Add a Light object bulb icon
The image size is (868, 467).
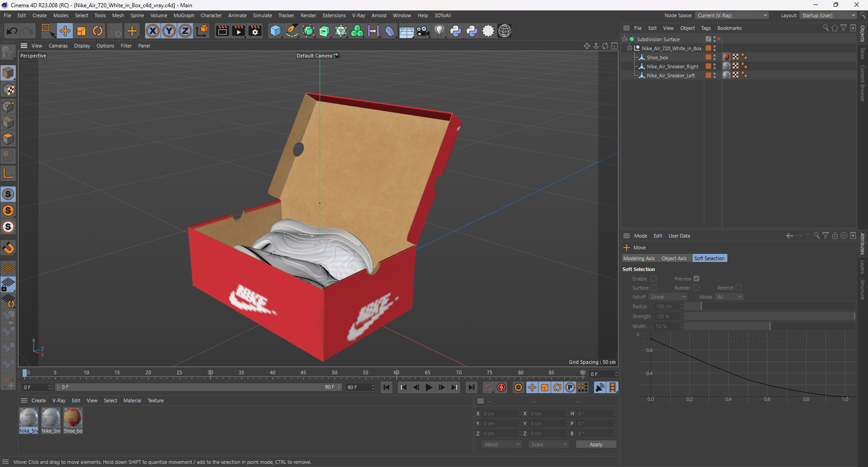click(x=439, y=31)
